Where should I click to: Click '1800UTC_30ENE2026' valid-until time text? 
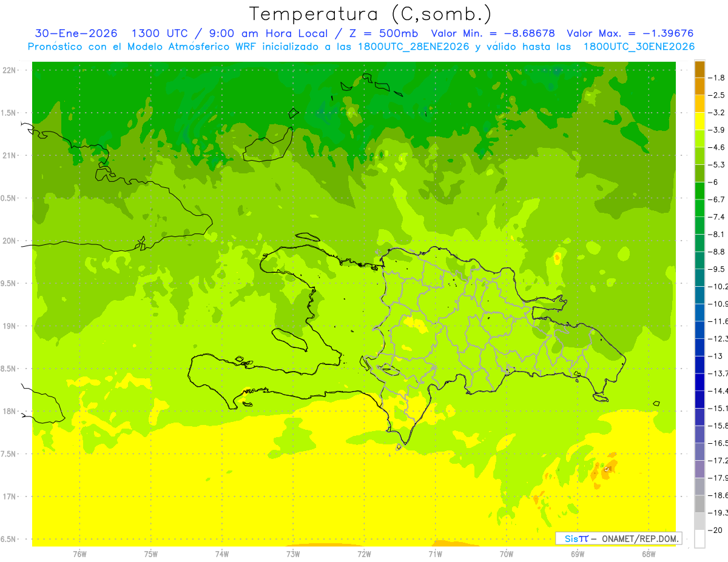click(x=639, y=47)
